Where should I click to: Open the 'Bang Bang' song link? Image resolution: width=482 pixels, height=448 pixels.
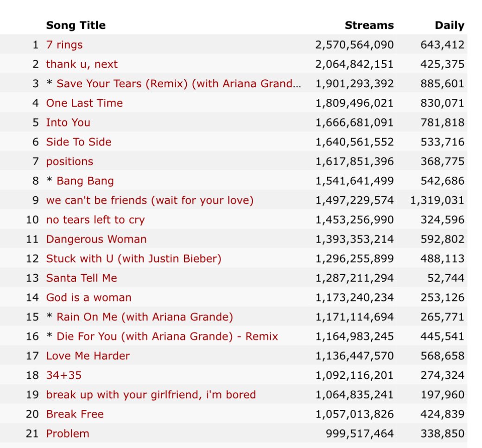85,181
